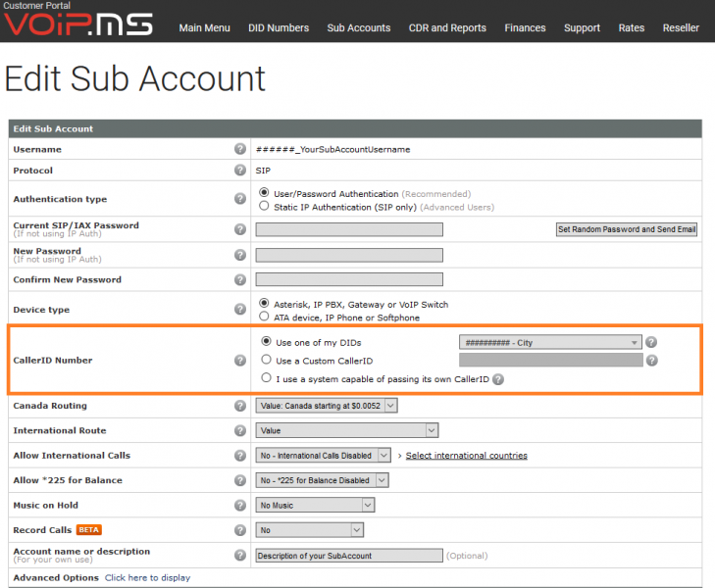Focus the Confirm New Password field
Viewport: 715px width, 588px height.
click(349, 279)
